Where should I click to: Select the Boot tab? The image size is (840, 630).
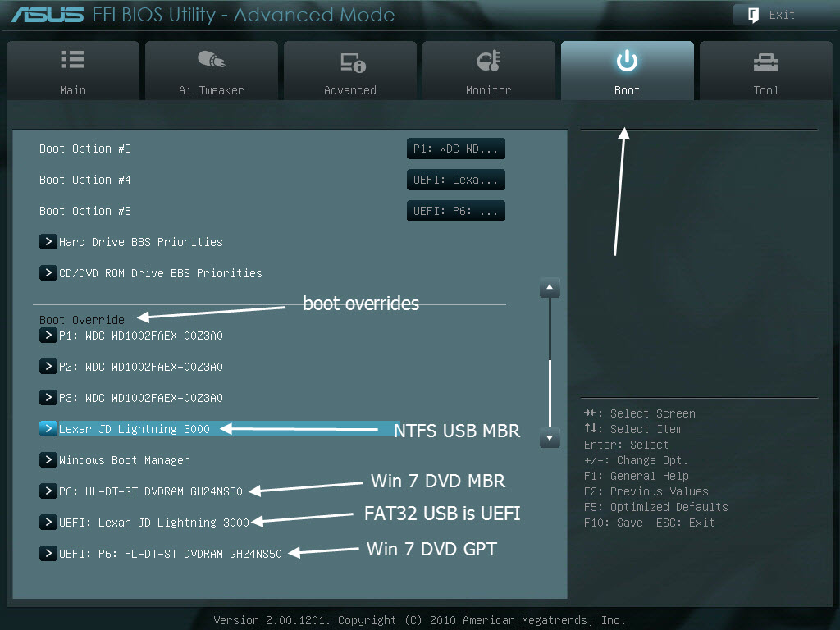[628, 71]
